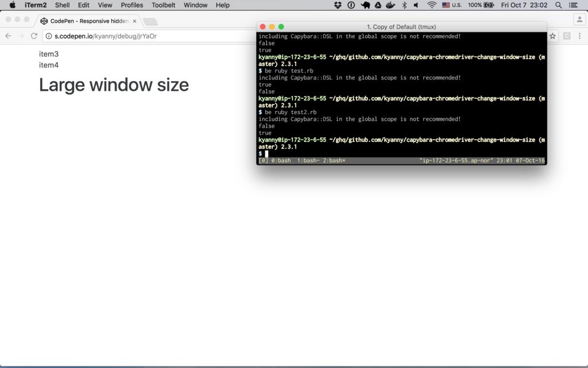The width and height of the screenshot is (588, 368).
Task: Open the iTerm2 application menu
Action: [35, 5]
